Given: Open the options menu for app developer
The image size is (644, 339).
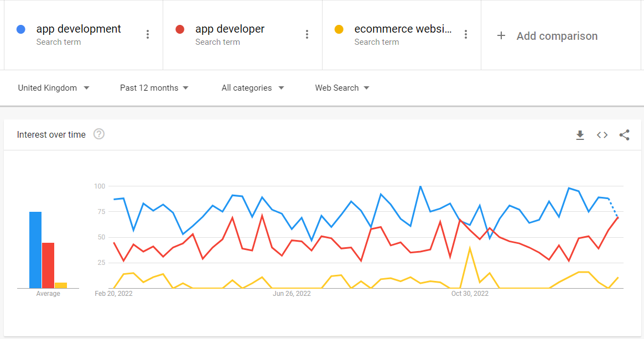Looking at the screenshot, I should click(x=307, y=34).
